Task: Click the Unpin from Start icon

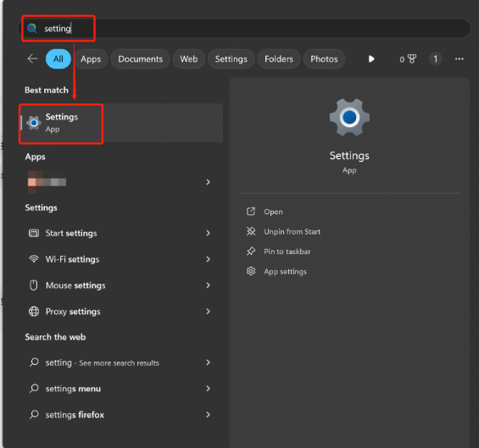Action: coord(251,231)
